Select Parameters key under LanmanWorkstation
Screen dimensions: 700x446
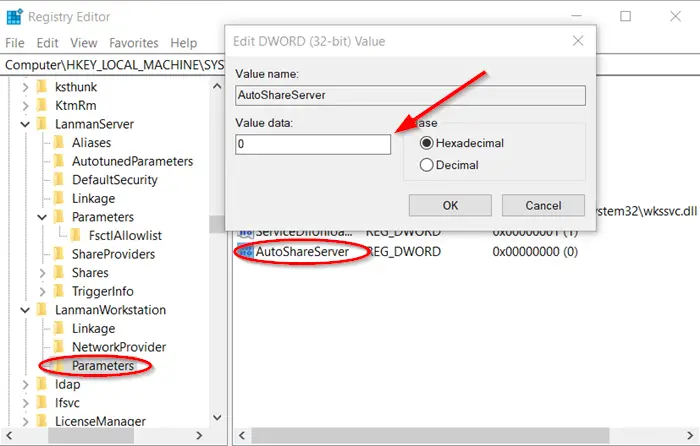click(x=103, y=366)
